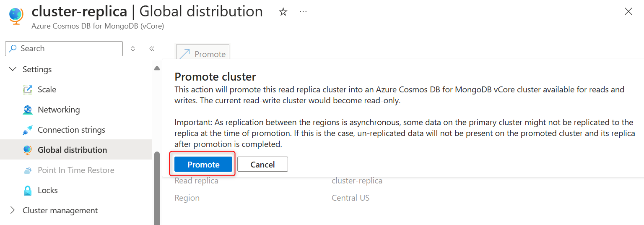Favorite this page with the star icon

click(283, 12)
